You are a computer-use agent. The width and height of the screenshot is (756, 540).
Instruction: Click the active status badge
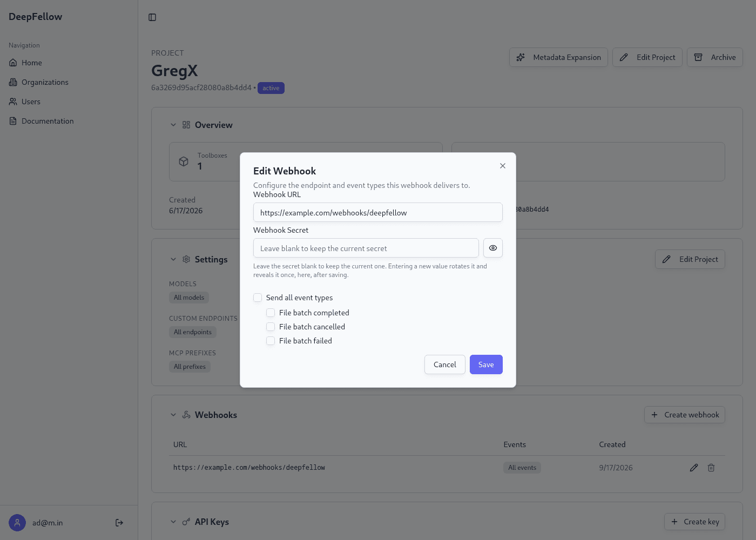[271, 88]
